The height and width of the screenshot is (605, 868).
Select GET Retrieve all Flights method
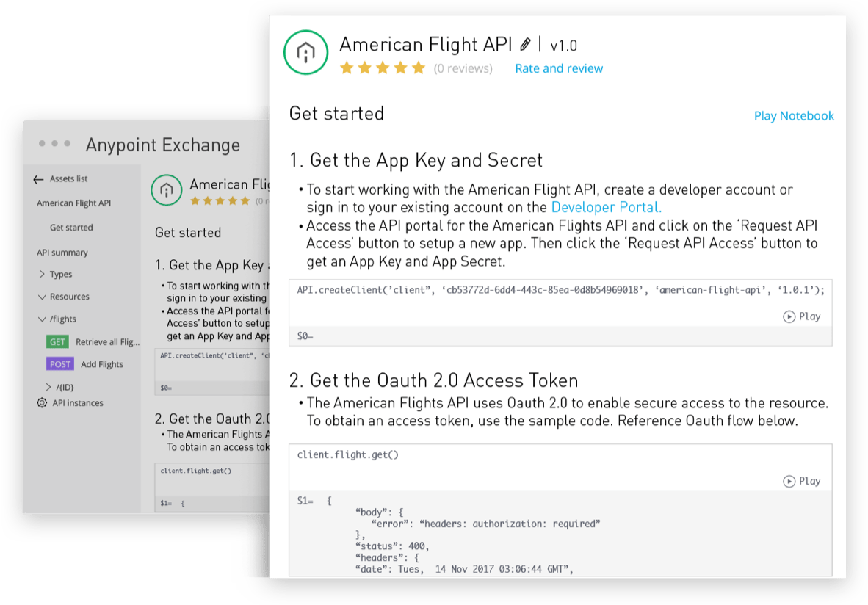93,341
